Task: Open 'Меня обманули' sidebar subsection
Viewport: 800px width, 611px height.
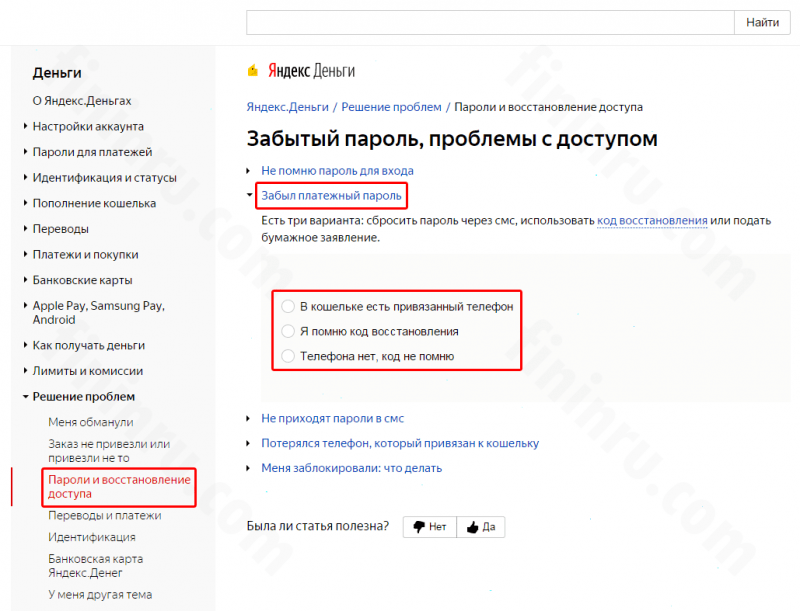Action: (91, 422)
